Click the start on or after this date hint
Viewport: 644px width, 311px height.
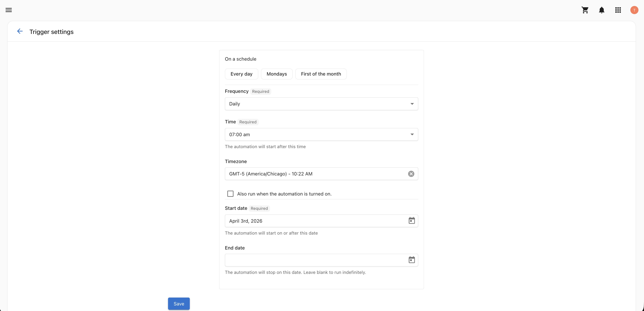pos(271,233)
